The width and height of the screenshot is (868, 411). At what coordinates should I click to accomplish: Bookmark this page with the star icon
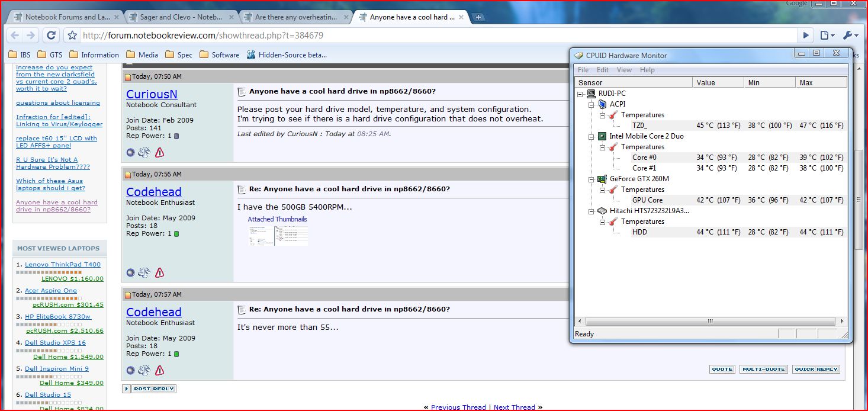pos(72,36)
